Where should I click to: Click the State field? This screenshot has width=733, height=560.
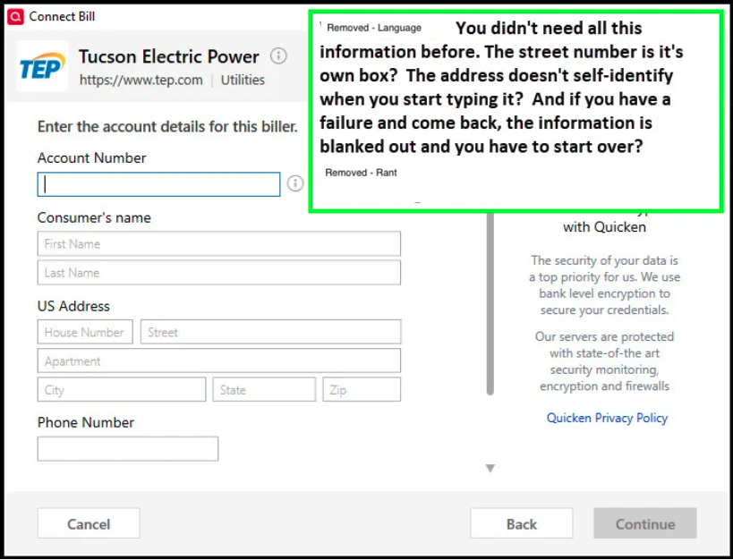click(264, 389)
